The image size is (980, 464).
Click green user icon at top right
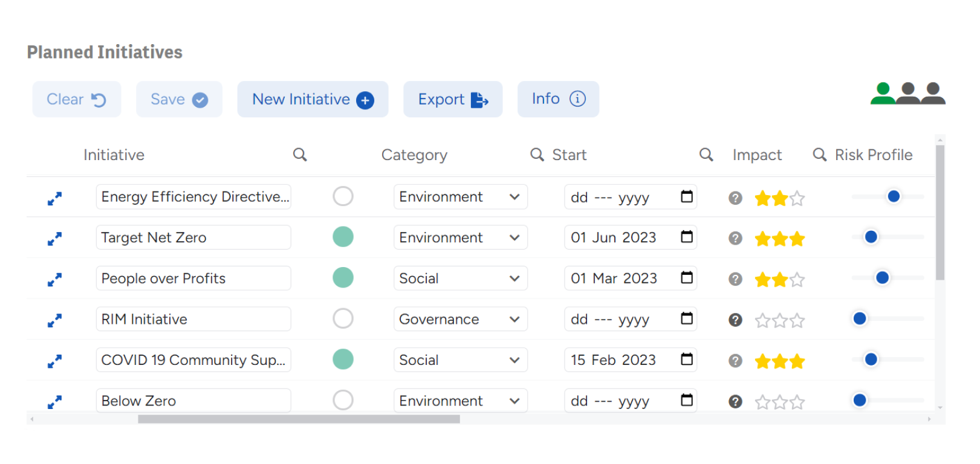click(883, 94)
